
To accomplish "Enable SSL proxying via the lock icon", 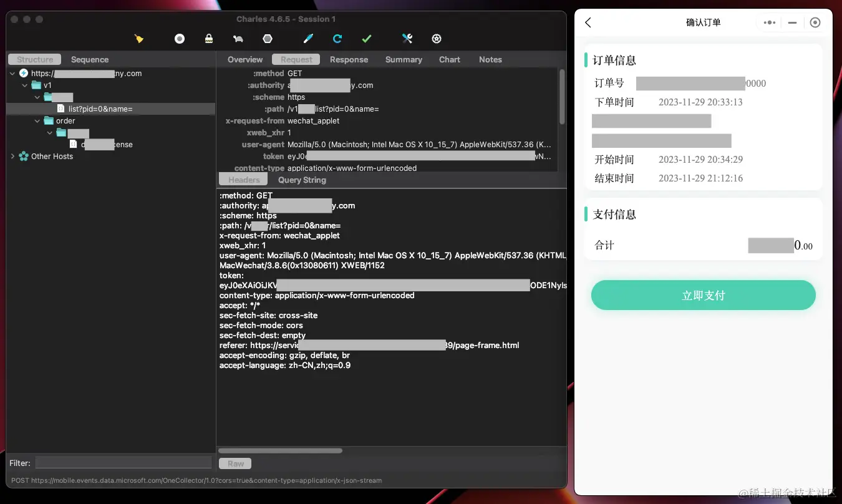I will tap(208, 38).
